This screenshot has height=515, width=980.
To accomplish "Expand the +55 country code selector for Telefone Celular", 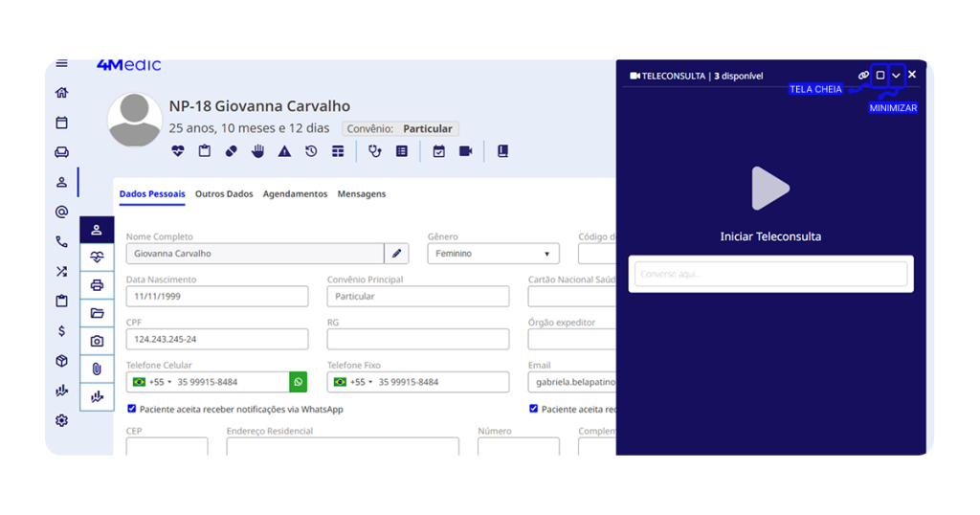I will click(153, 382).
